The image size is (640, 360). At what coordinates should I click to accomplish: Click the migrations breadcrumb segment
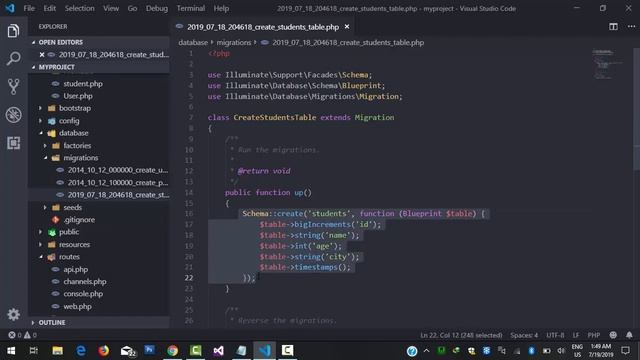[234, 42]
